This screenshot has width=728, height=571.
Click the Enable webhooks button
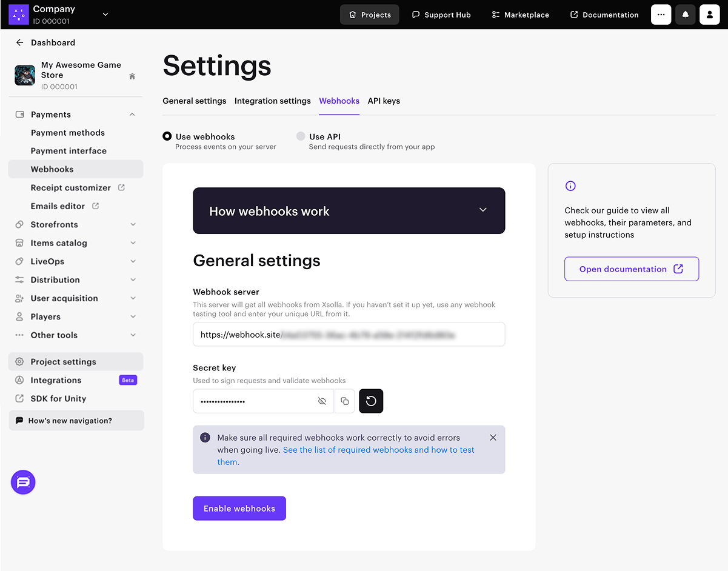pos(239,509)
